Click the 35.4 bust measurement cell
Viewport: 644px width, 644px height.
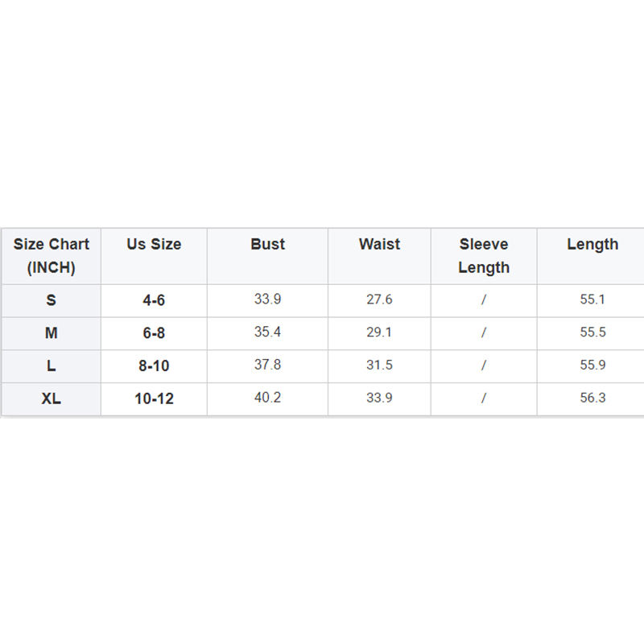click(267, 332)
